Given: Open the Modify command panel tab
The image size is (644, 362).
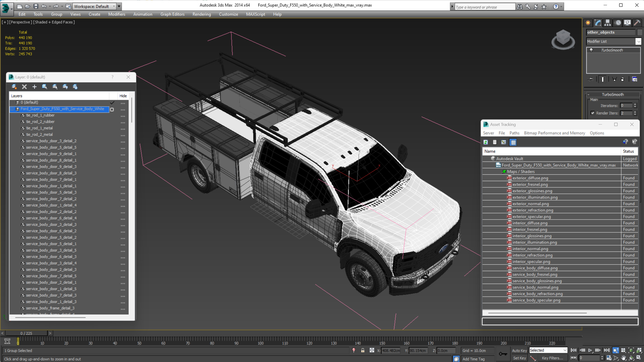Looking at the screenshot, I should click(x=598, y=23).
